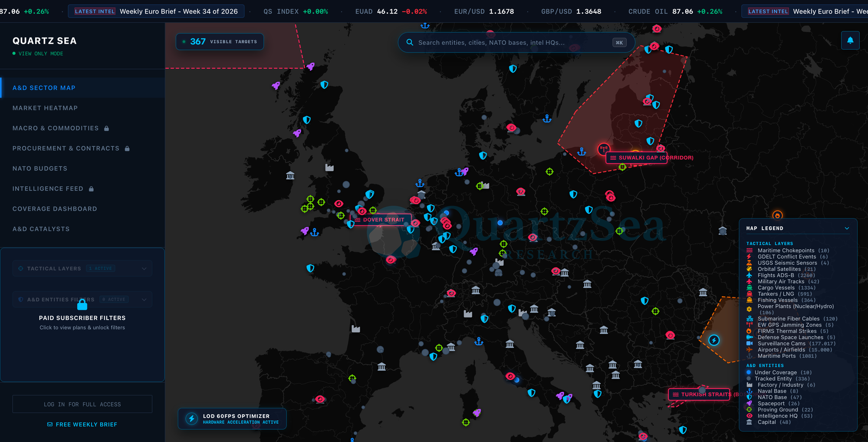Click the CRUDE OIL ticker label
Screen dimensions: 868x442
click(648, 12)
